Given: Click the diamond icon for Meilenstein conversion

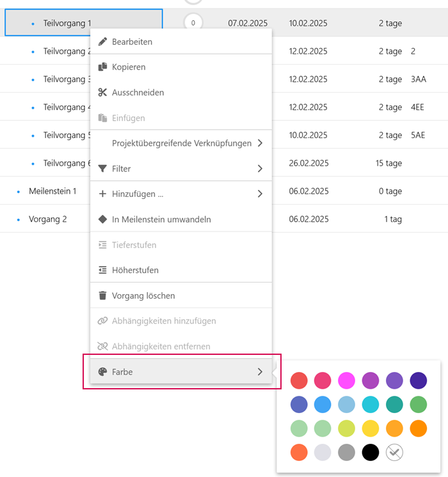Looking at the screenshot, I should click(x=102, y=219).
